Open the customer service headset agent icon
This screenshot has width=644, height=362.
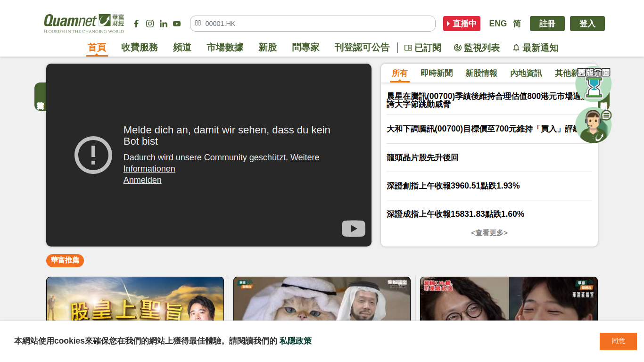[x=594, y=125]
